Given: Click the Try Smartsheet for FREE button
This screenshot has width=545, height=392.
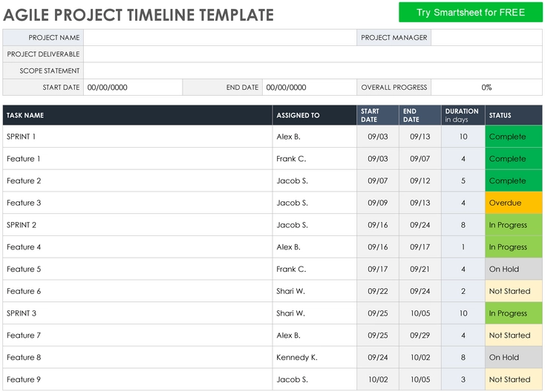Looking at the screenshot, I should pyautogui.click(x=470, y=12).
